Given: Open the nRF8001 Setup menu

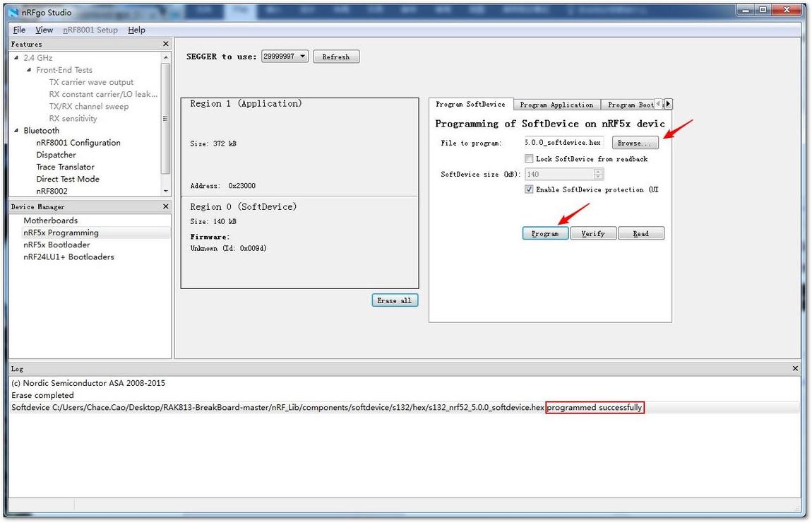Looking at the screenshot, I should click(x=90, y=30).
